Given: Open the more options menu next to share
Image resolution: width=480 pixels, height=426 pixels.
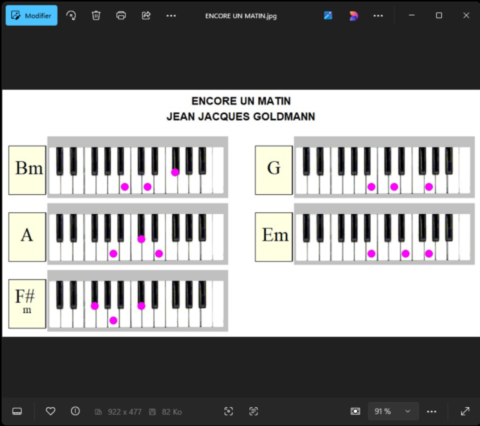Looking at the screenshot, I should [x=171, y=16].
